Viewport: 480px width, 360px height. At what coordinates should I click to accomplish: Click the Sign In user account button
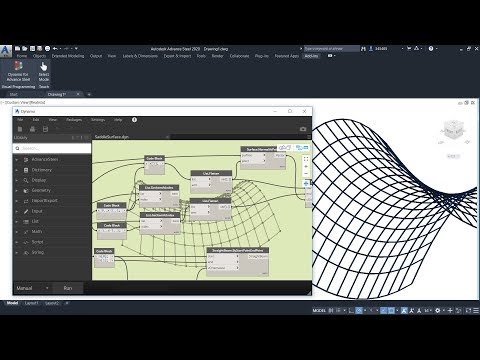[378, 49]
